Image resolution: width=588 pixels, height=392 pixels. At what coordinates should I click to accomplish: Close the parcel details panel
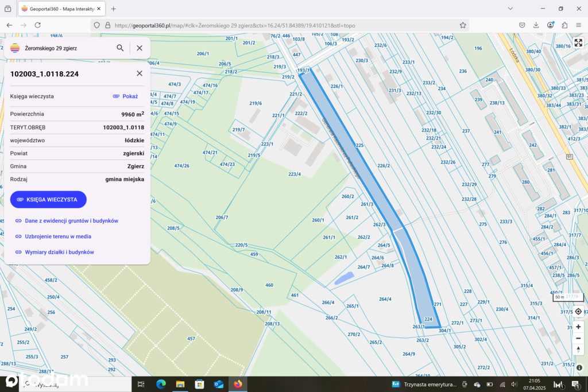pos(140,73)
